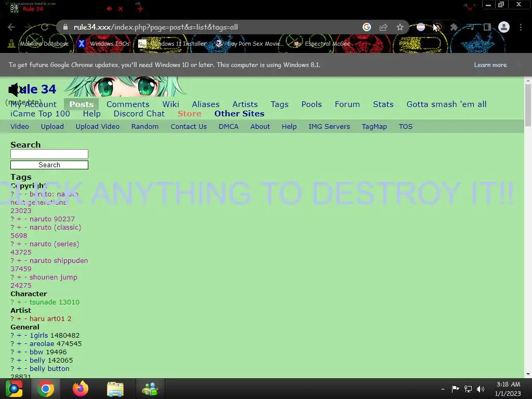
Task: Open the Wiki navigation item
Action: coord(170,104)
